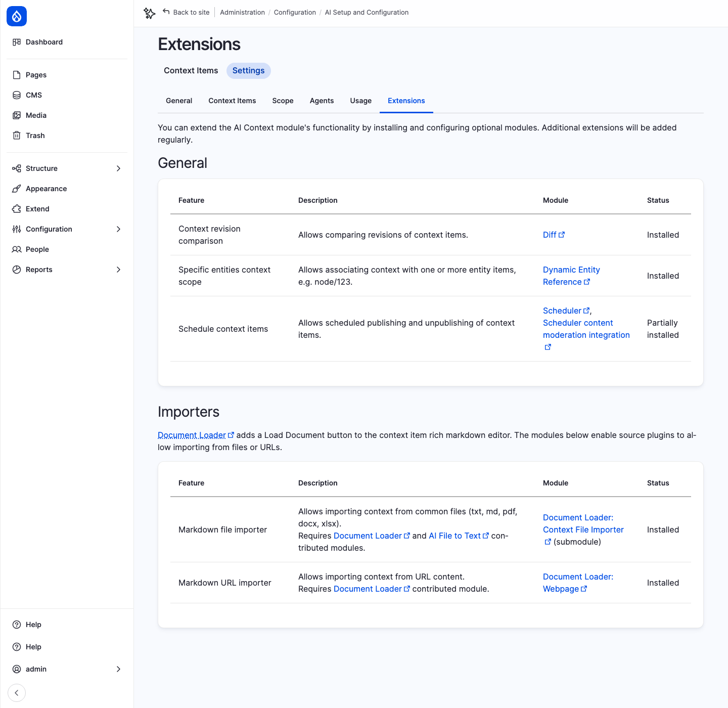The image size is (728, 708).
Task: Click external link icon after Scheduler
Action: pos(586,311)
